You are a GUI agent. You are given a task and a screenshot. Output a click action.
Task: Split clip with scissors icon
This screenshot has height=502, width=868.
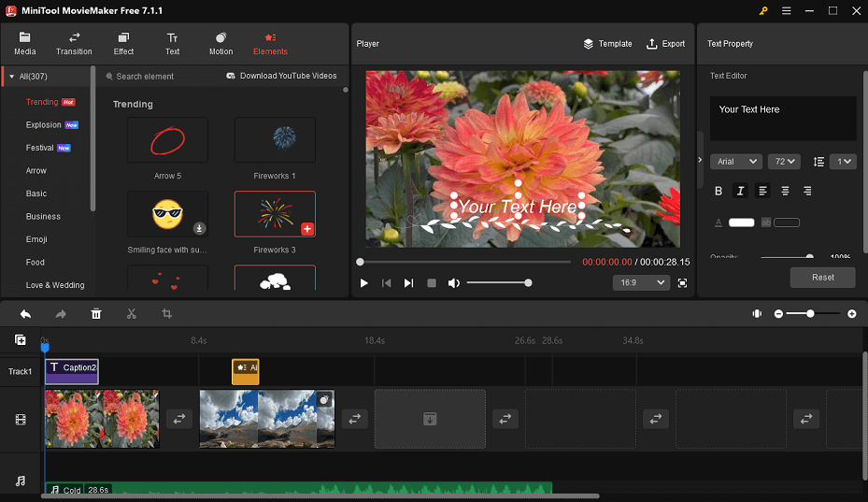[131, 314]
